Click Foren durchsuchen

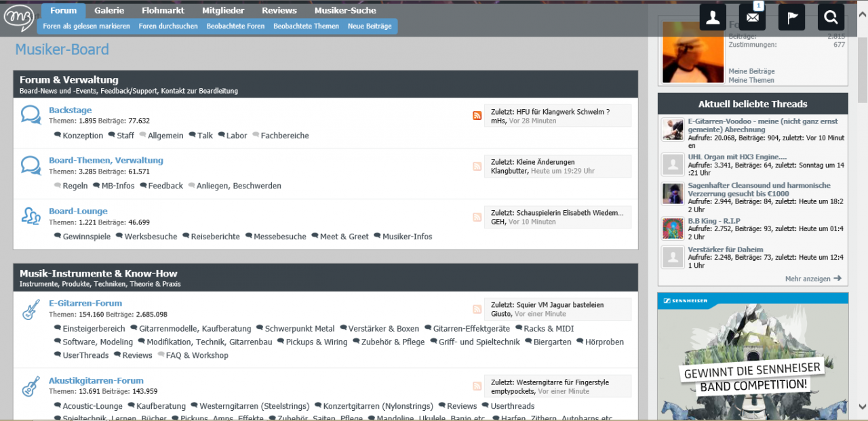coord(168,26)
